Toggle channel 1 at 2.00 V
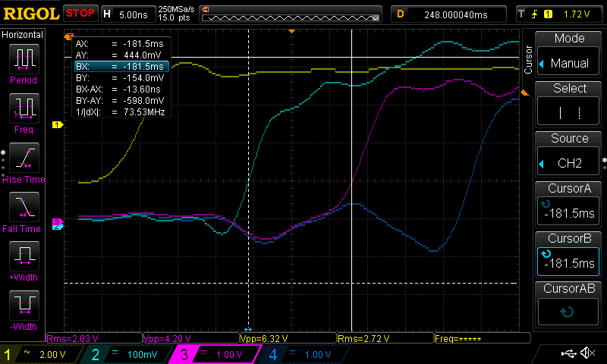Image resolution: width=607 pixels, height=364 pixels. [x=42, y=354]
